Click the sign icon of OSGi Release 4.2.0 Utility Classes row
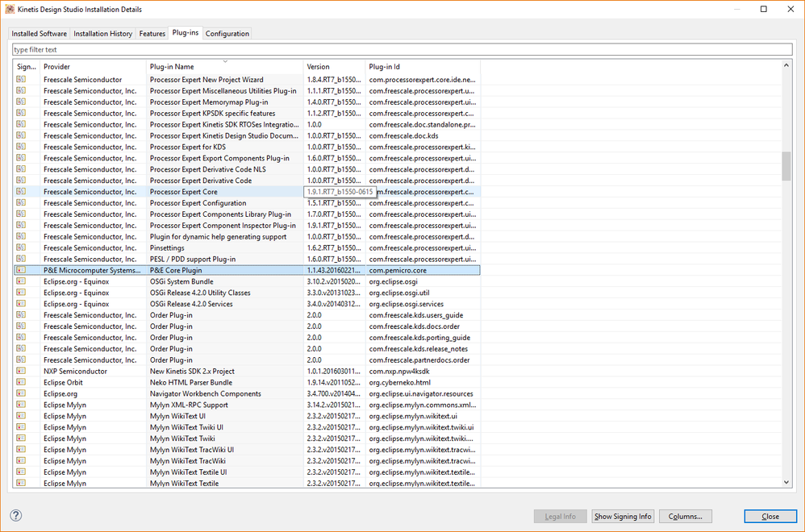Screen dimensions: 805x532 click(x=21, y=293)
